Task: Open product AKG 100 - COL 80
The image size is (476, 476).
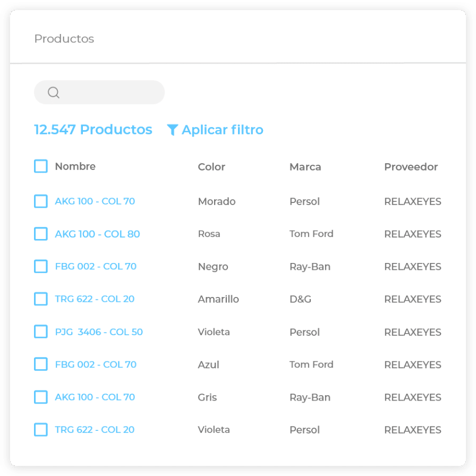Action: click(97, 234)
